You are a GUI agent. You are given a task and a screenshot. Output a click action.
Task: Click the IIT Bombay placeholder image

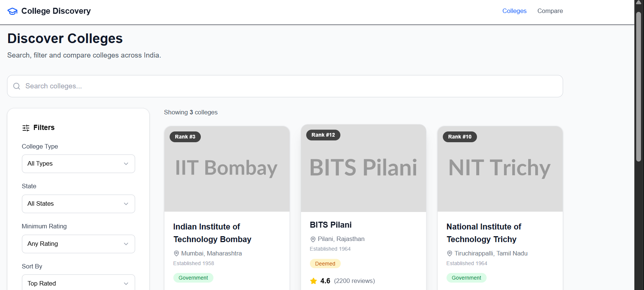click(x=227, y=169)
